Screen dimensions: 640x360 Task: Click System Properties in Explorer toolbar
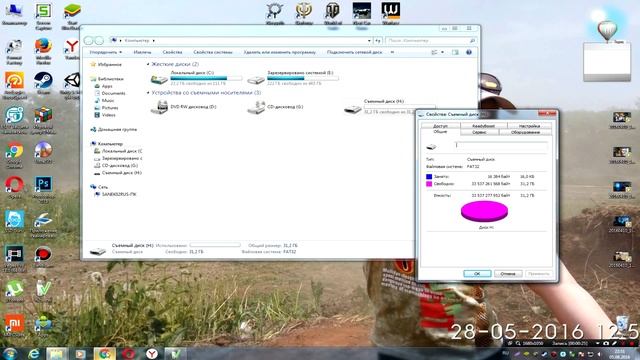tap(213, 52)
